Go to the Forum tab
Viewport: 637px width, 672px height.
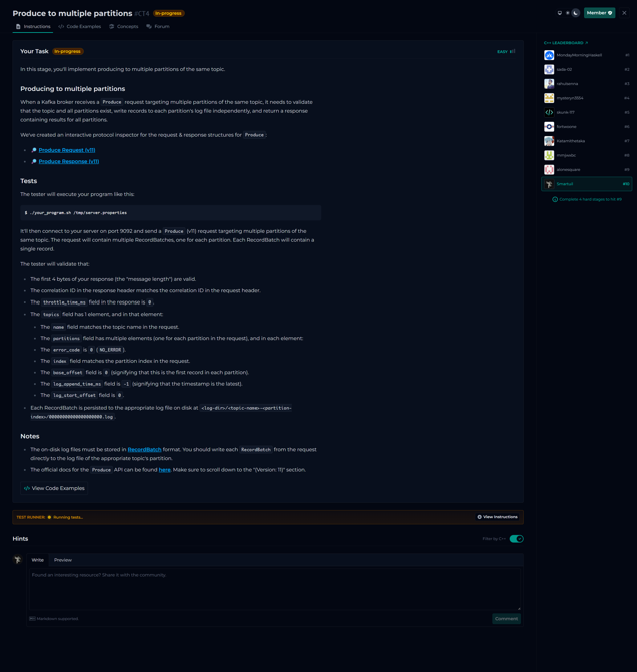pos(158,27)
